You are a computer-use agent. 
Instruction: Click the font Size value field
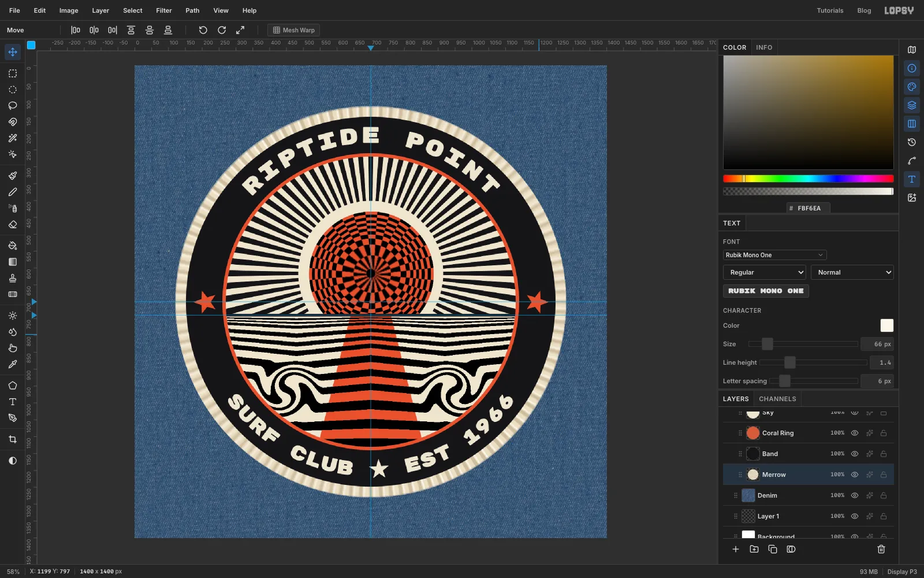point(877,344)
